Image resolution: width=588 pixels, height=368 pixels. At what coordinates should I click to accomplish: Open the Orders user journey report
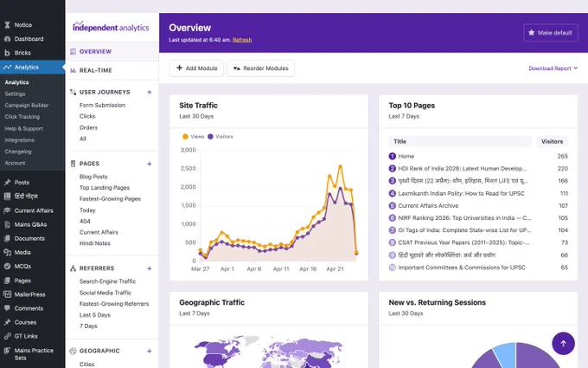pyautogui.click(x=88, y=127)
